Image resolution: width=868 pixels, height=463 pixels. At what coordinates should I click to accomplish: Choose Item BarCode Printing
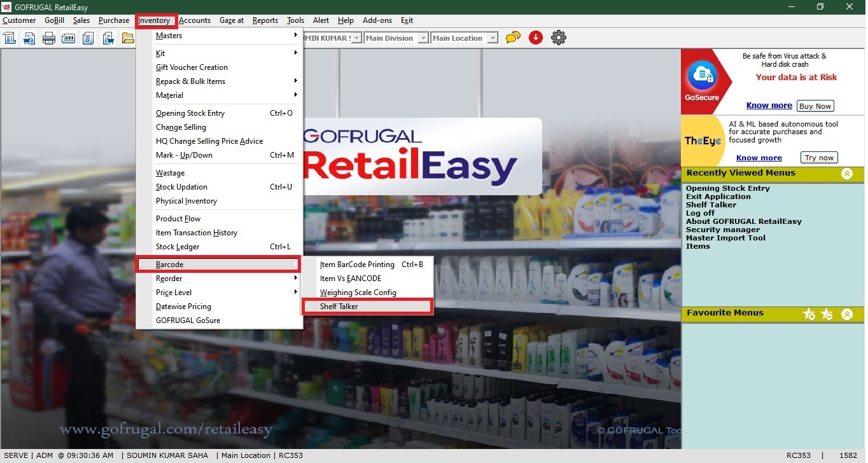(x=368, y=265)
